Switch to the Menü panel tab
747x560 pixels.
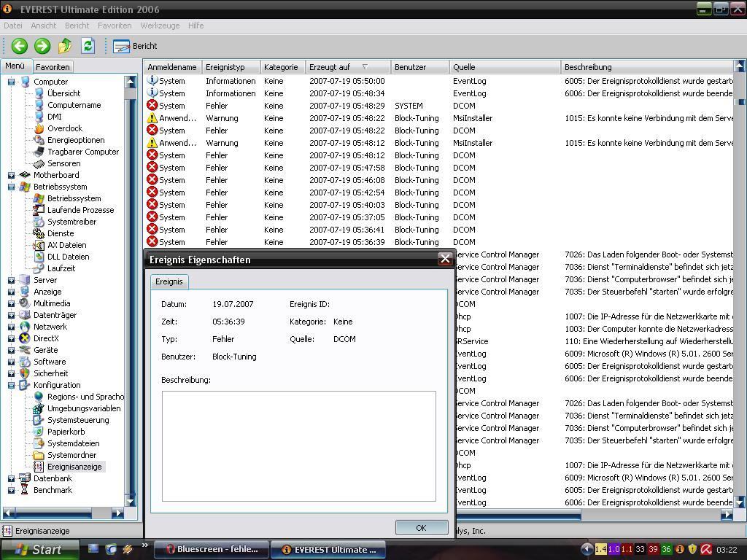15,66
